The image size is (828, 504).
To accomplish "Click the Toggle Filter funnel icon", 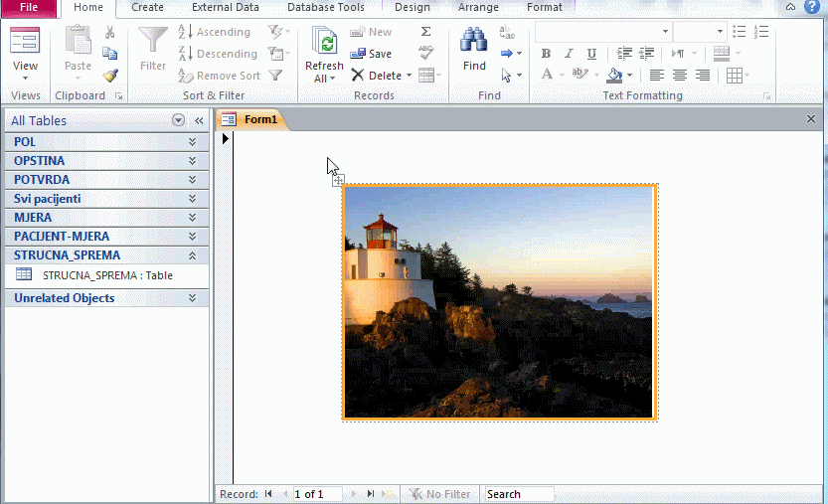I will 275,76.
